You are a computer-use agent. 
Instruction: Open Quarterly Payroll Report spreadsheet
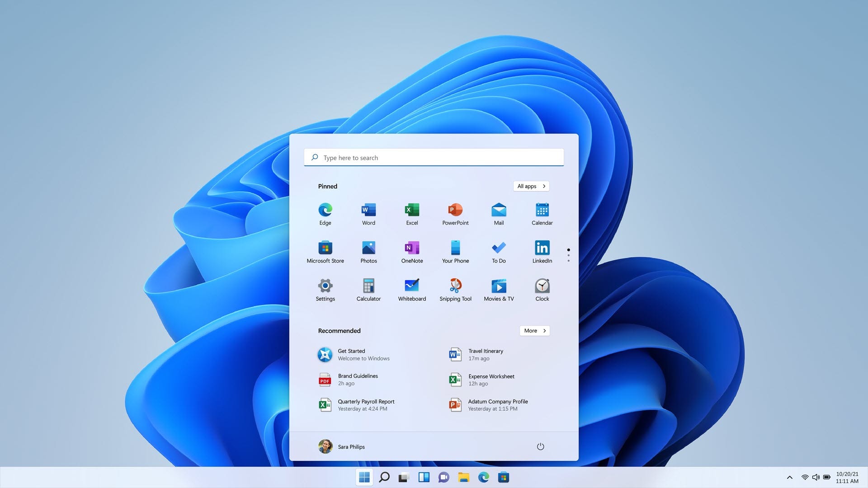click(366, 405)
